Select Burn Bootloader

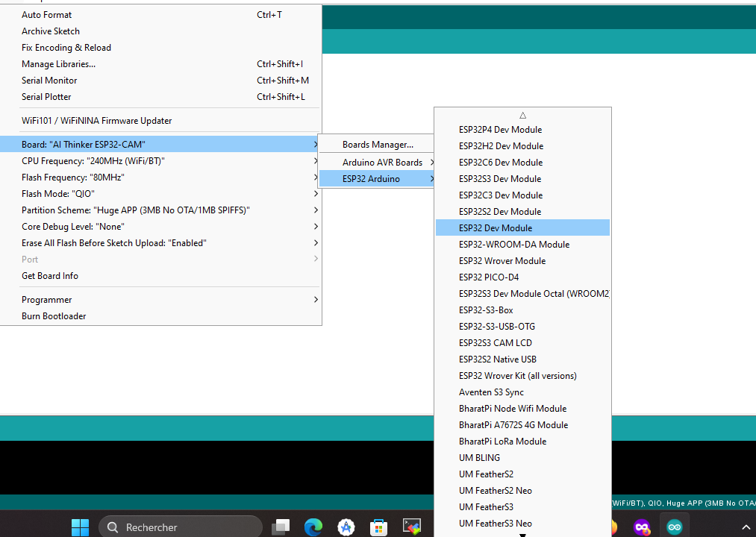point(160,316)
